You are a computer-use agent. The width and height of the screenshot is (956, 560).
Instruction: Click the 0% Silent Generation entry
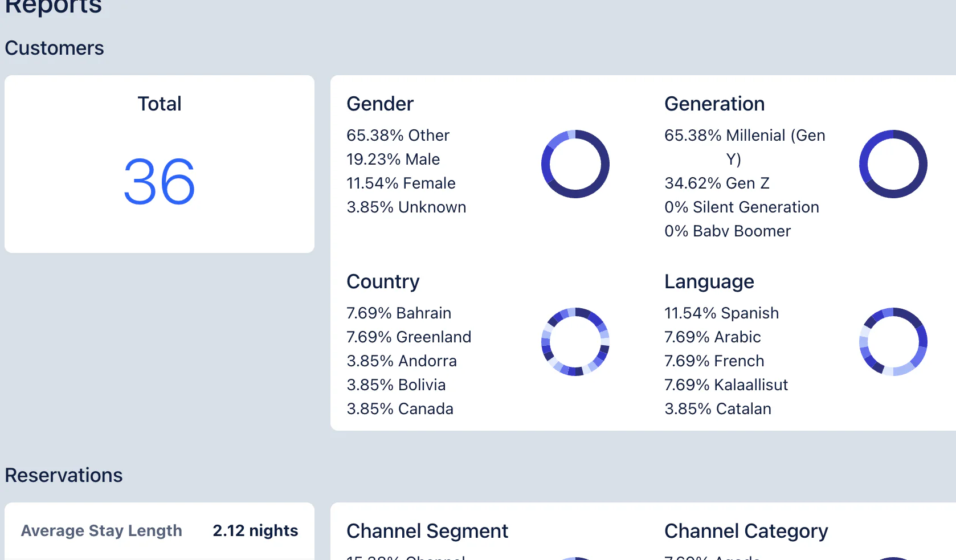742,207
